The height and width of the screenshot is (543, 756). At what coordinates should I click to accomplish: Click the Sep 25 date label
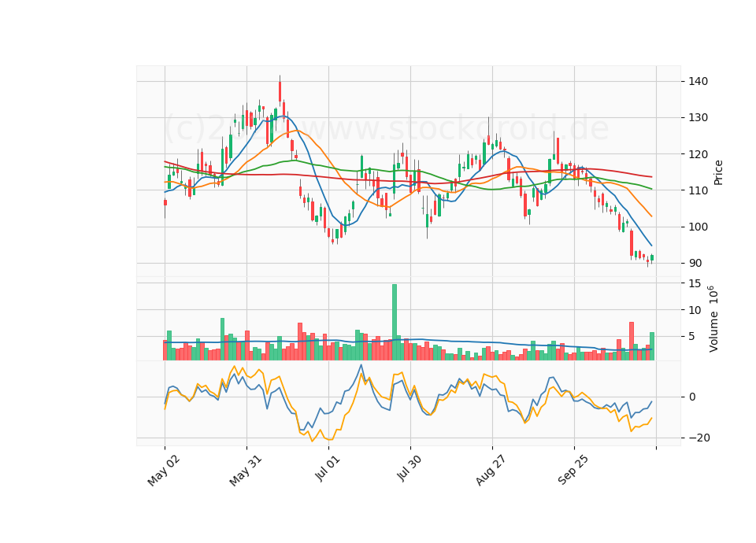573,471
